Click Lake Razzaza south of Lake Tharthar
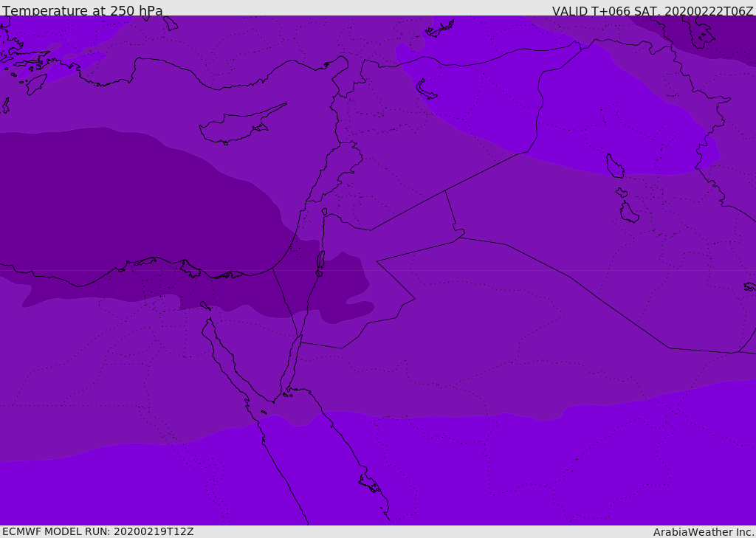This screenshot has width=756, height=538. click(x=629, y=213)
